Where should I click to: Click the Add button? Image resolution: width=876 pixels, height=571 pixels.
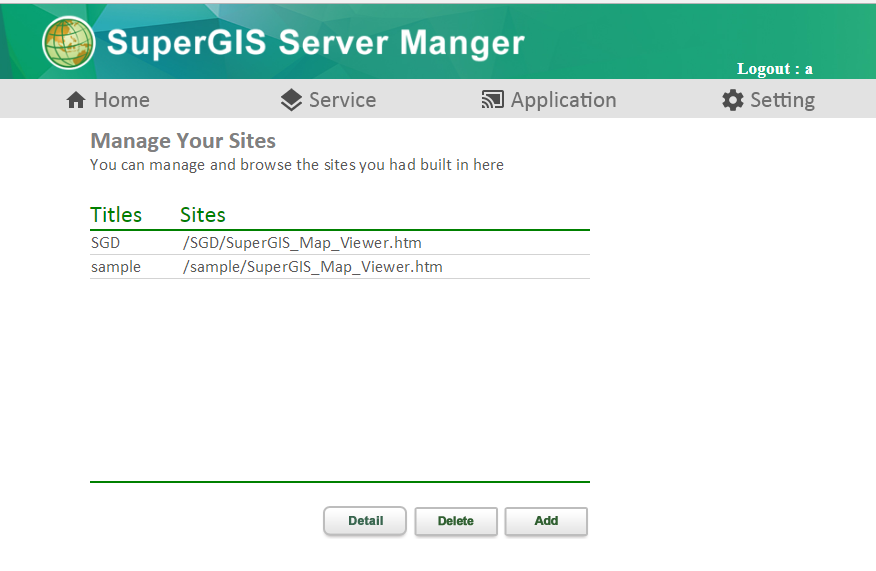pos(546,521)
